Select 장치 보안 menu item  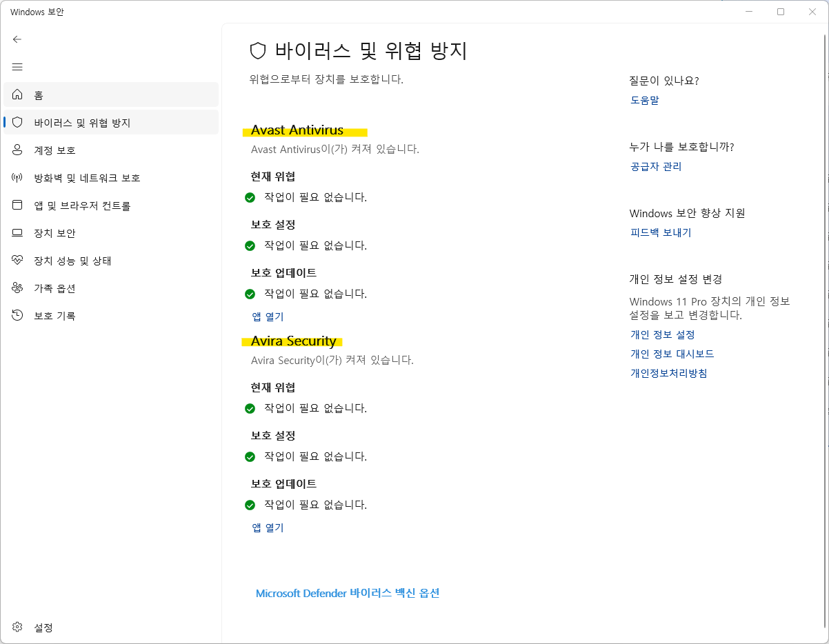pyautogui.click(x=111, y=233)
